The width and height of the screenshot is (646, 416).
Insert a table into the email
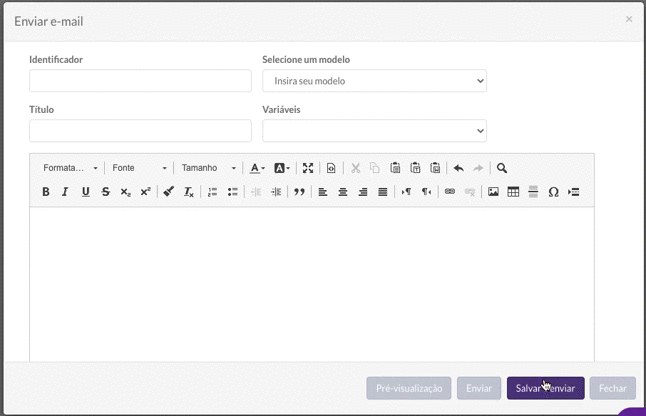513,192
